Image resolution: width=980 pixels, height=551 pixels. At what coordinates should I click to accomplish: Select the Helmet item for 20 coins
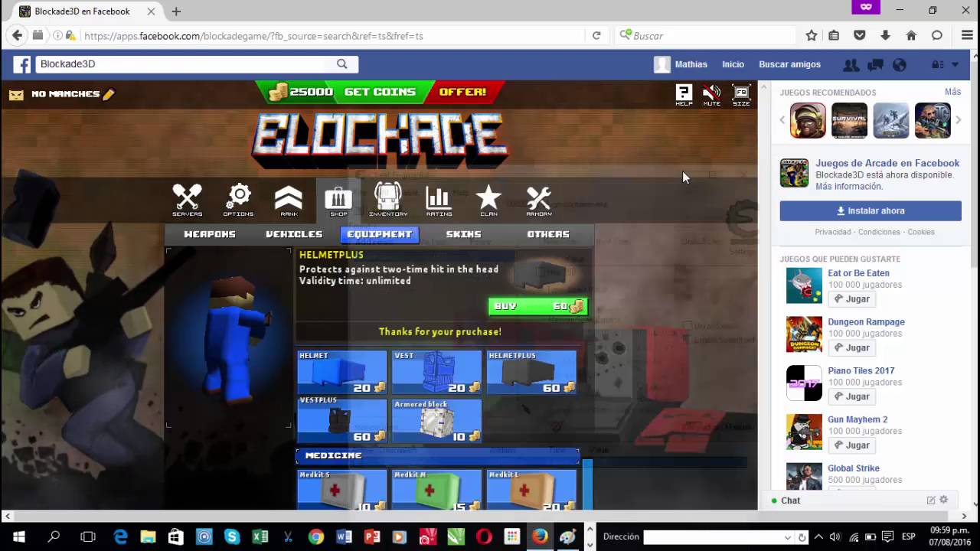342,373
